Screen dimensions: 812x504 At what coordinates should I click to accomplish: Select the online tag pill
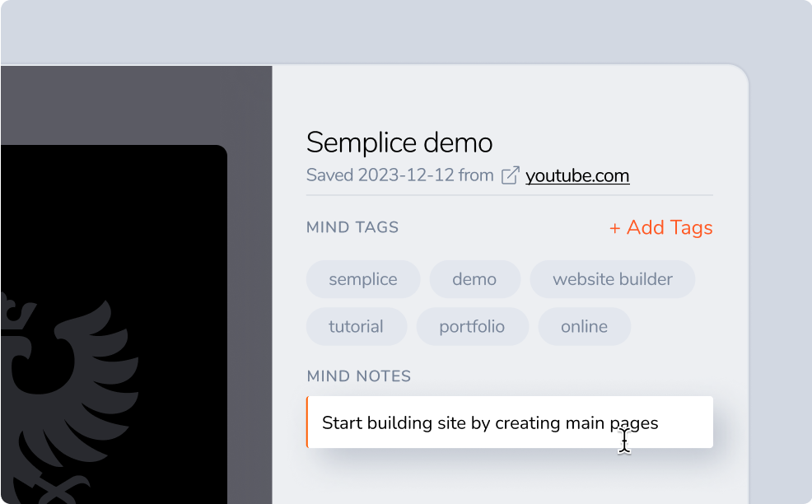[584, 326]
